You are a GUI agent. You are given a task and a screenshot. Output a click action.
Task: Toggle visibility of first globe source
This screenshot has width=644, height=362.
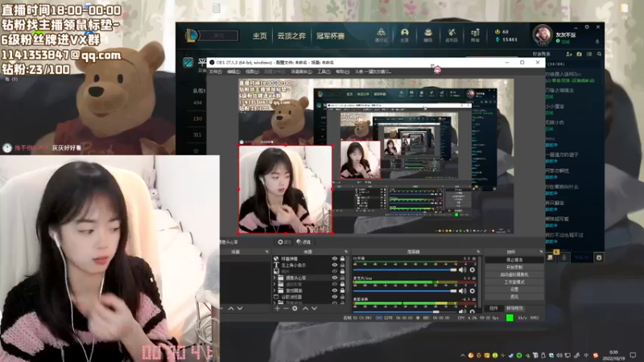click(334, 259)
